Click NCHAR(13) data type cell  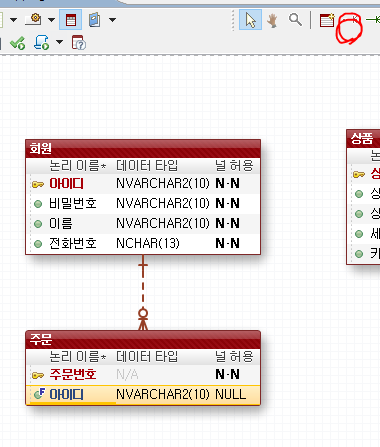click(148, 243)
